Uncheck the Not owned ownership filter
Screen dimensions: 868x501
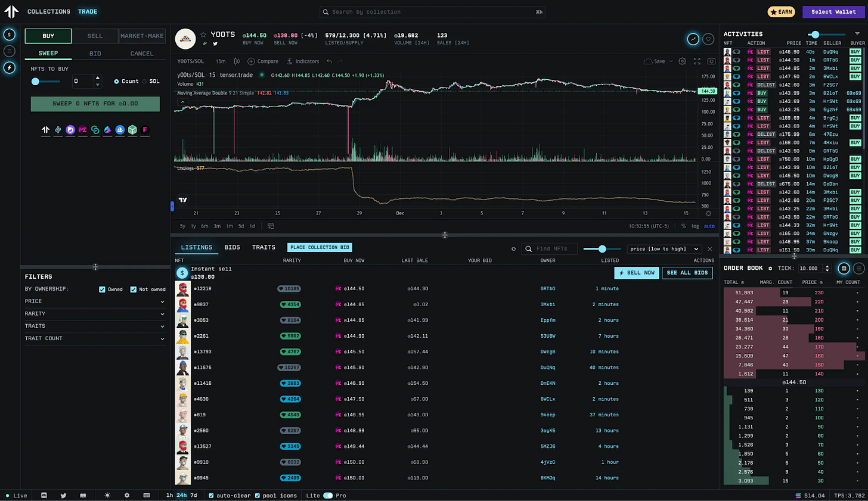[133, 290]
